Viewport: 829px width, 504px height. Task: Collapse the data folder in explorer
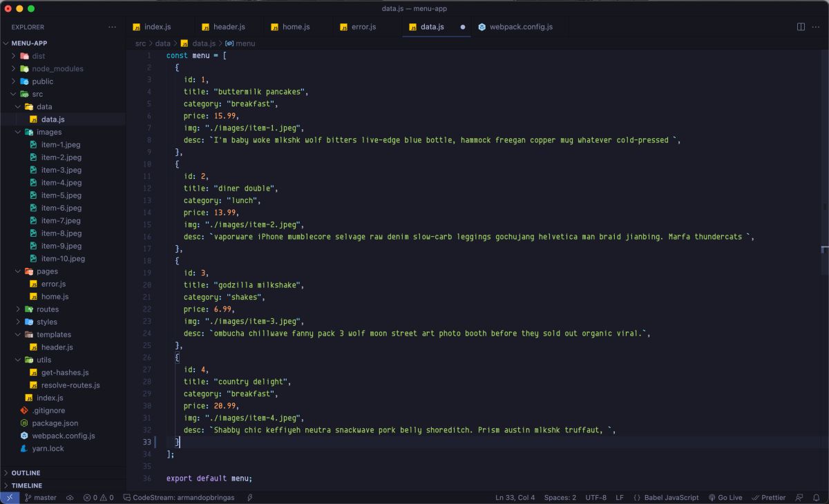(x=63, y=106)
